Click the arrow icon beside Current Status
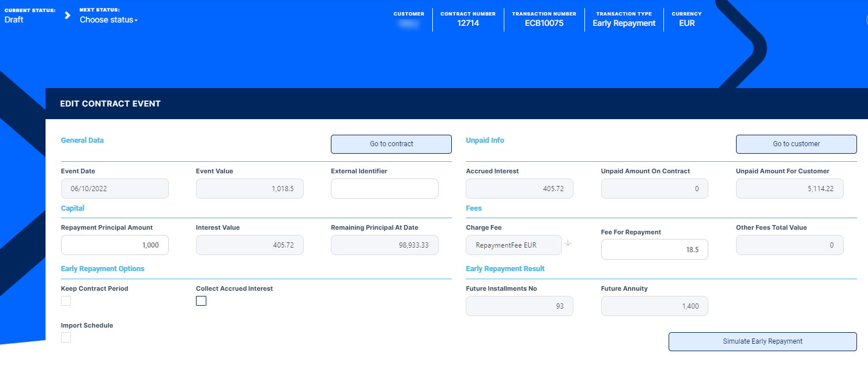The width and height of the screenshot is (868, 365). [x=68, y=16]
